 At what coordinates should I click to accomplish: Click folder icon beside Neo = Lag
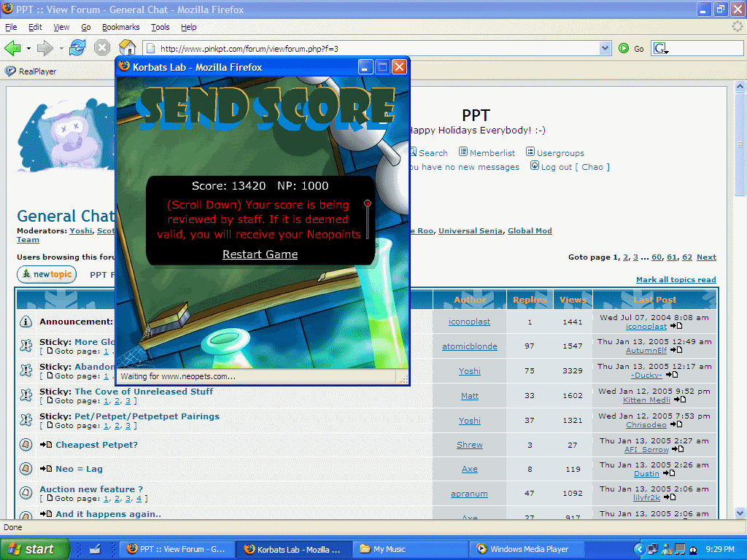(26, 469)
